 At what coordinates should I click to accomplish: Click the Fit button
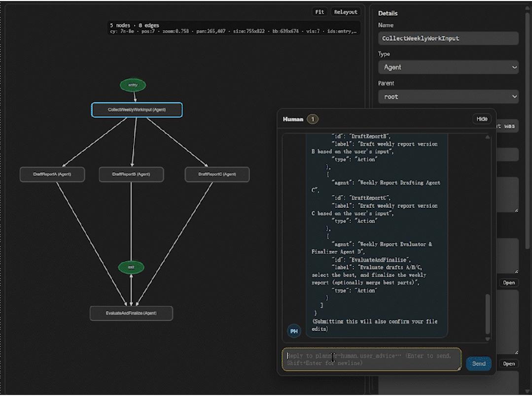click(319, 12)
